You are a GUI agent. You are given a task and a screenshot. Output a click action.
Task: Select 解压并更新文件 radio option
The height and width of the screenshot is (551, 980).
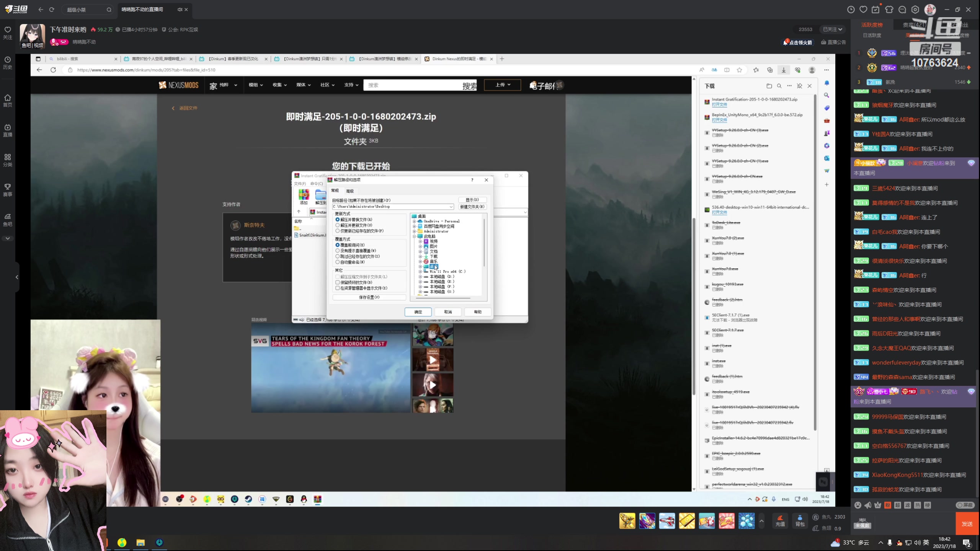[x=337, y=225]
